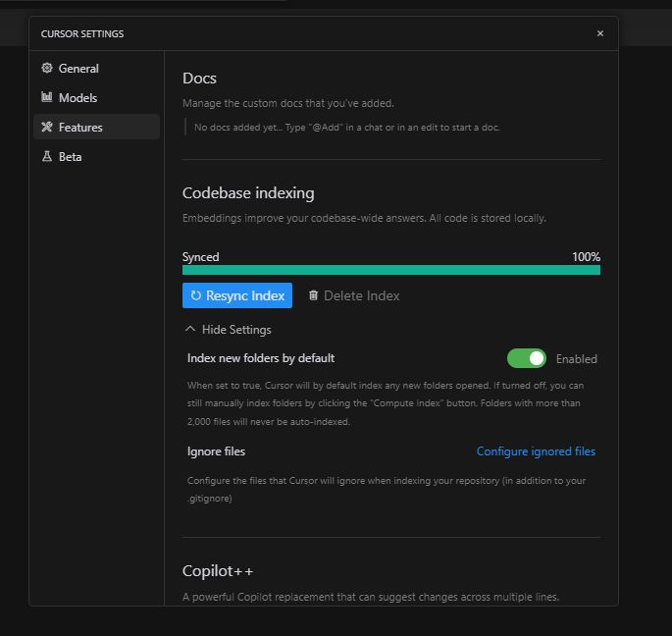The width and height of the screenshot is (672, 636).
Task: Click the "Embeddings improve your codebase-wide answers" text
Action: click(364, 218)
